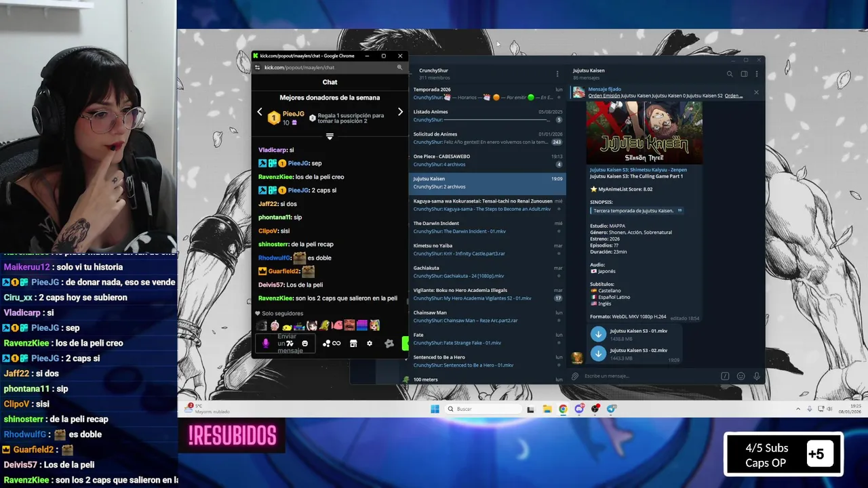The image size is (868, 488).
Task: Open Telegram emoji panel
Action: click(741, 376)
